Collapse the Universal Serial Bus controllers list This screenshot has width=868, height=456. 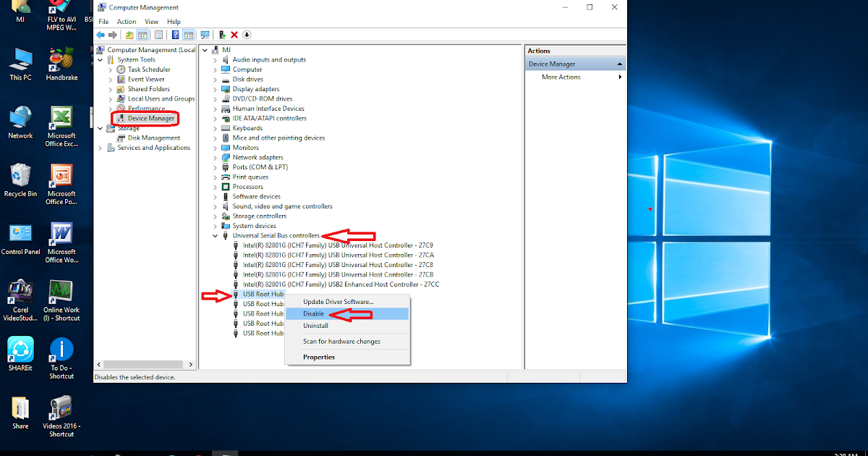tap(215, 235)
